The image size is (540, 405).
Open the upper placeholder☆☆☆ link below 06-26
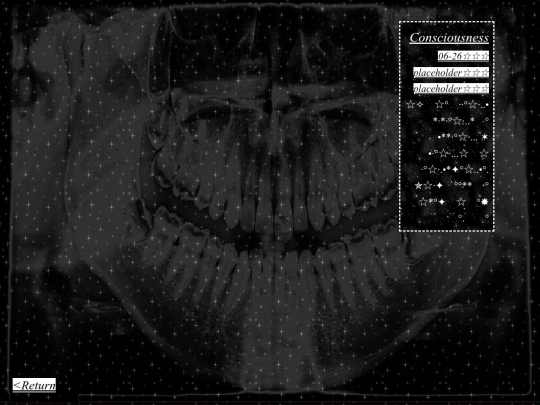click(451, 72)
